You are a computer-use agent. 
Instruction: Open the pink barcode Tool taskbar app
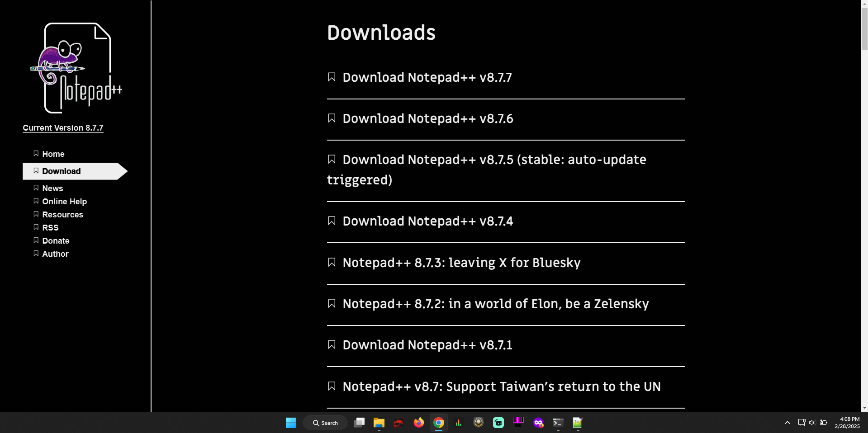pos(518,423)
